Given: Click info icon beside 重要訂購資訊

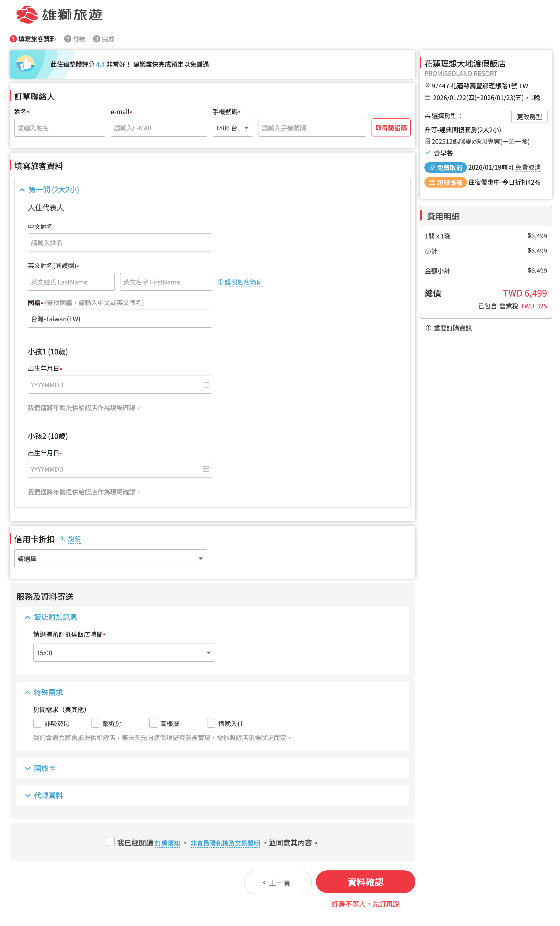Looking at the screenshot, I should [428, 328].
